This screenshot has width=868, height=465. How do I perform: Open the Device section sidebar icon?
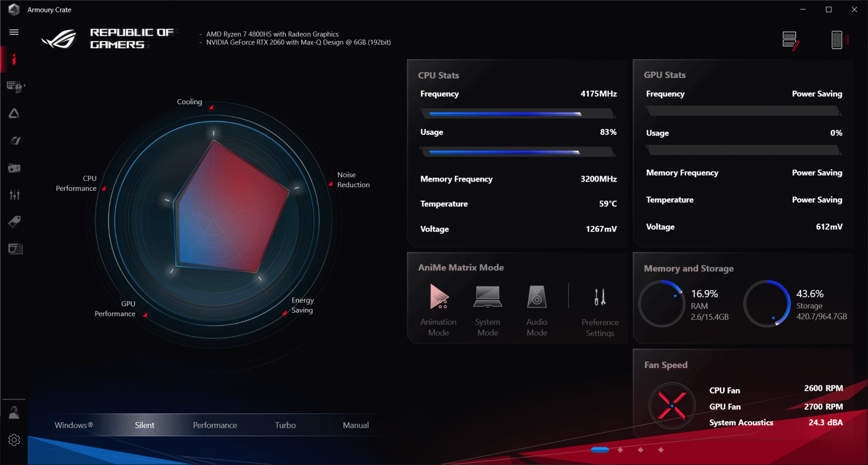tap(15, 86)
